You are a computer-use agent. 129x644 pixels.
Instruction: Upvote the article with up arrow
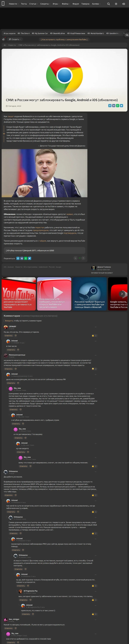83,258
